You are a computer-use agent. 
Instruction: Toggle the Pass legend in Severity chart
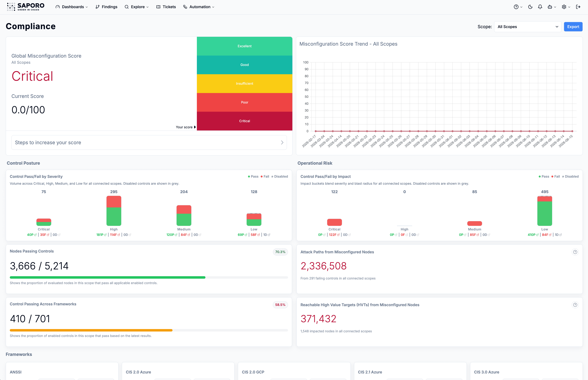pos(253,176)
